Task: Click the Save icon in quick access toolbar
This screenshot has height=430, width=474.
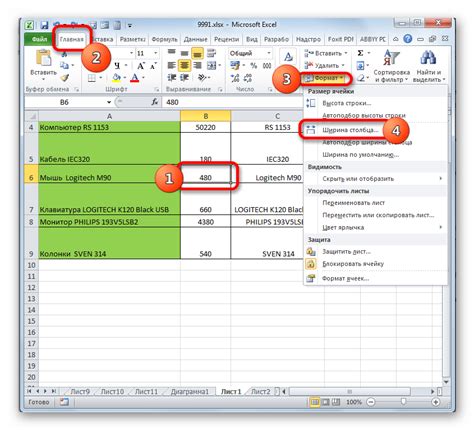Action: [x=44, y=25]
